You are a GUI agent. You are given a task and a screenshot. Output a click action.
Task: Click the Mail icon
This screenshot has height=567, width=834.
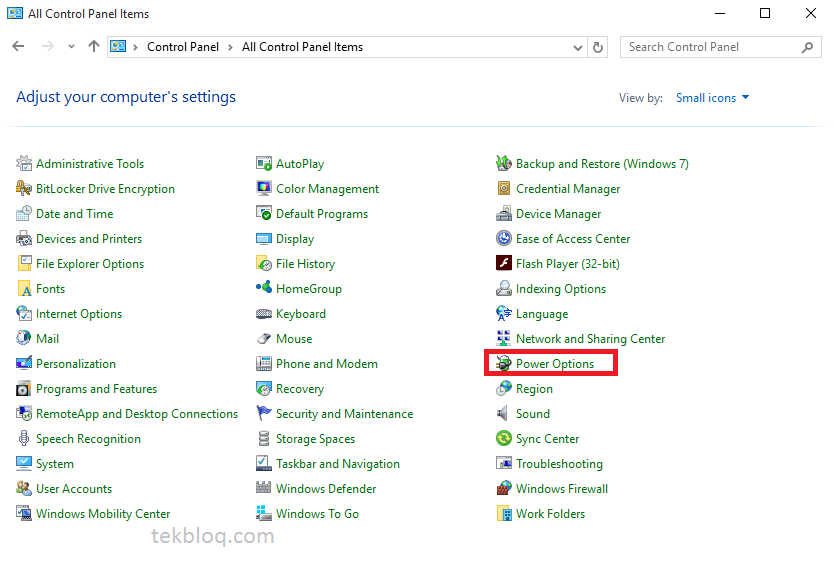coord(24,338)
